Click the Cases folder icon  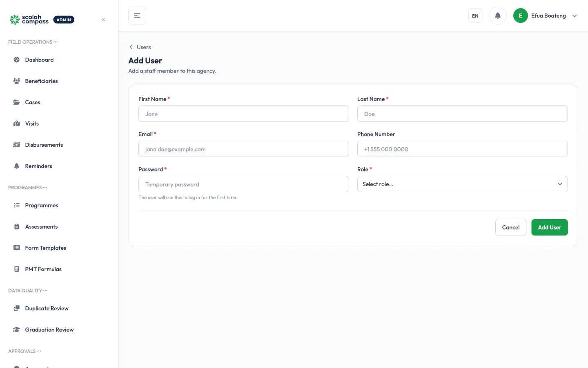(x=17, y=102)
